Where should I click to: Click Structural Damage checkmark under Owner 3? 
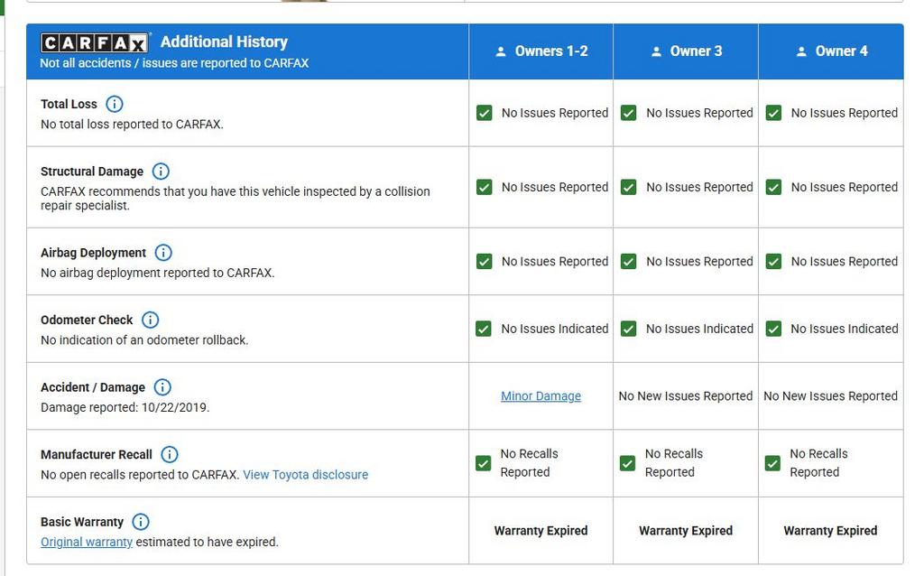point(629,187)
